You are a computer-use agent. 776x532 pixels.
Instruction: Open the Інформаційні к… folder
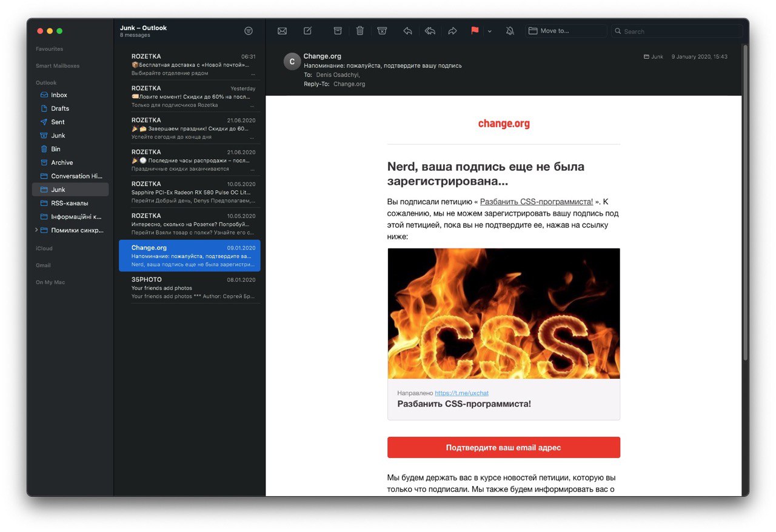pos(71,216)
